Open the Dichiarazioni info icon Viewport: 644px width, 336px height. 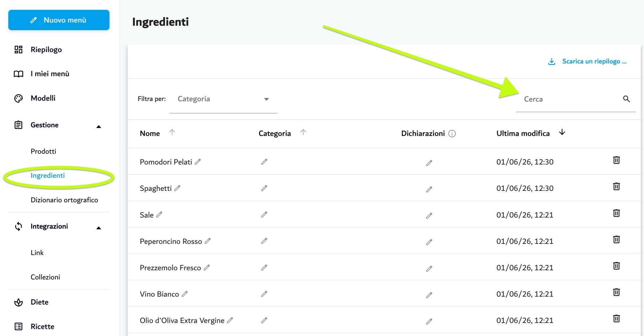[x=452, y=134]
